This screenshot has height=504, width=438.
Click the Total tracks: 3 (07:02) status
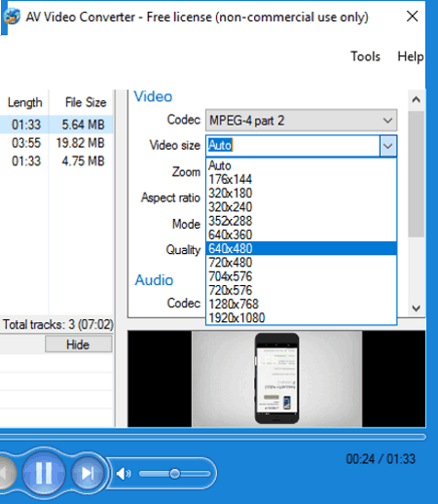point(57,324)
